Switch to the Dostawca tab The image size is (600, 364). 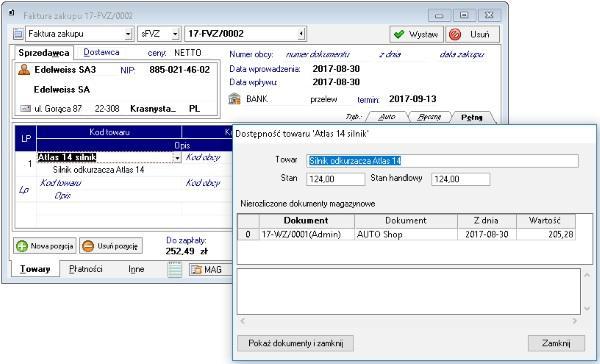pyautogui.click(x=101, y=52)
